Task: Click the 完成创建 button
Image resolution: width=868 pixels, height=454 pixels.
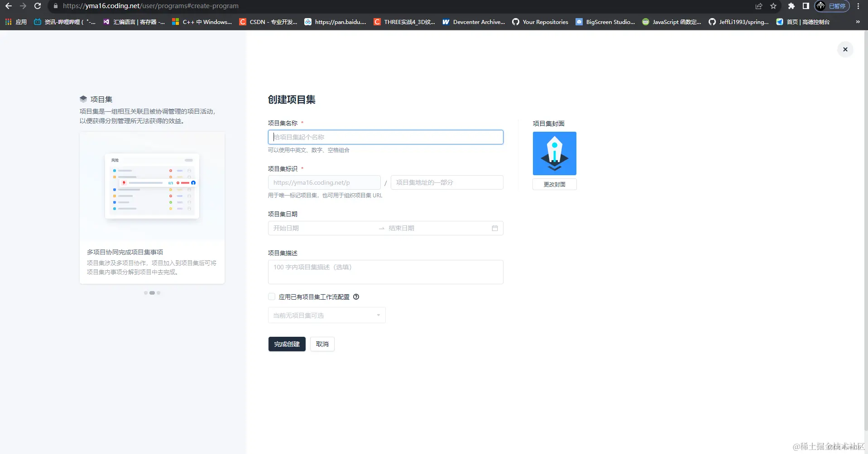Action: (287, 344)
